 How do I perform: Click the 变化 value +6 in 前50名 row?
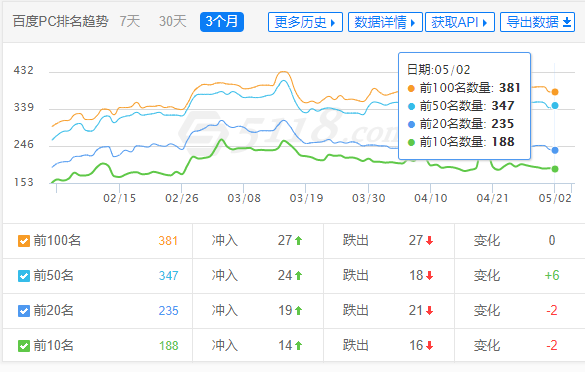tap(552, 275)
